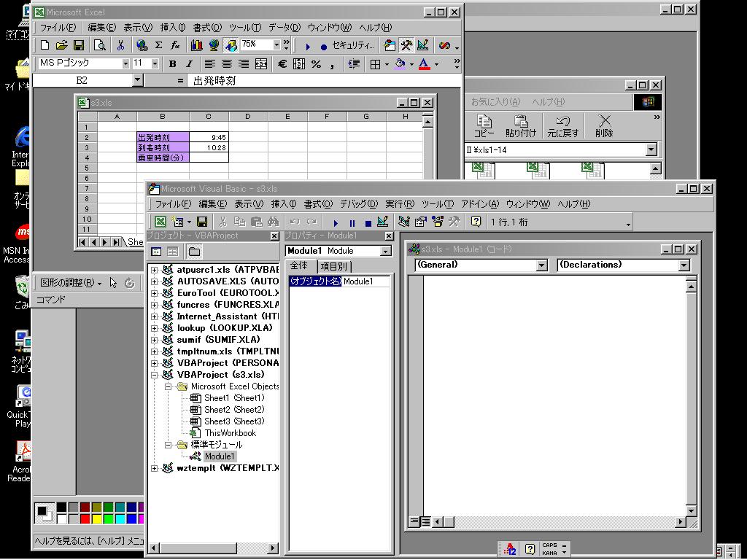Open the Paste Function fx icon

point(175,45)
